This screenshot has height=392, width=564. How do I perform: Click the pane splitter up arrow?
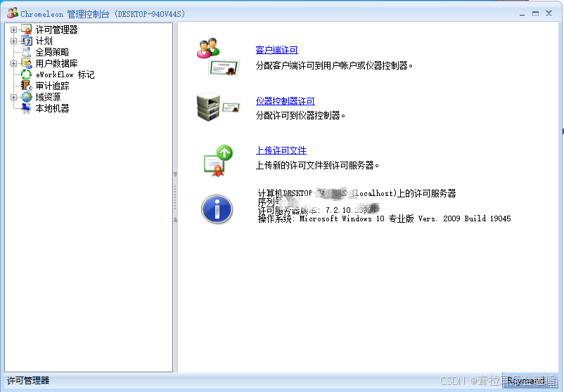[x=176, y=219]
